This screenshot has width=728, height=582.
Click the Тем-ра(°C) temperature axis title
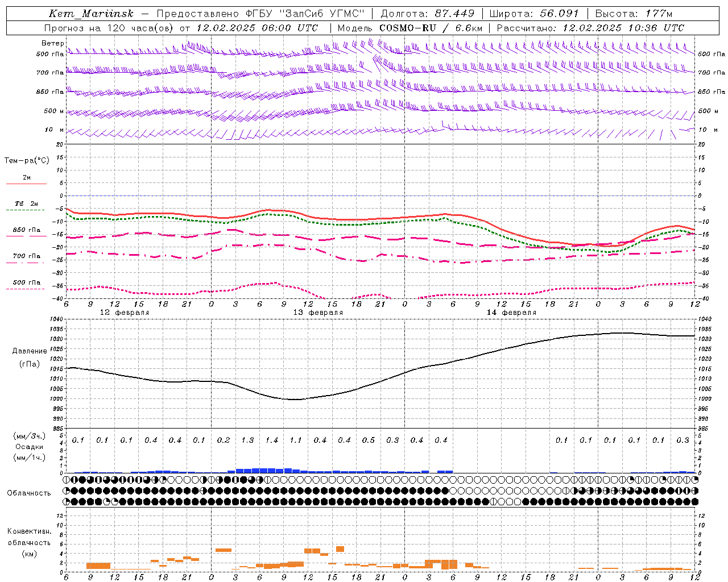pos(27,161)
